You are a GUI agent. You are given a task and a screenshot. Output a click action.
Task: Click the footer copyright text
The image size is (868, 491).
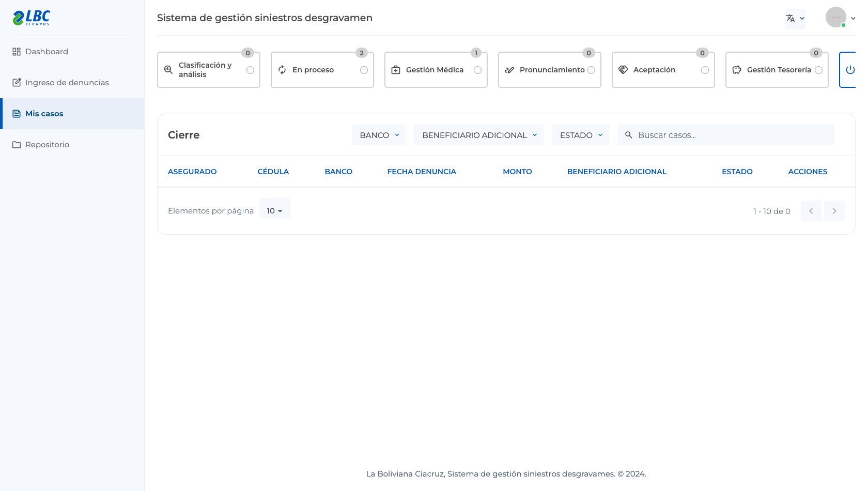(x=506, y=474)
